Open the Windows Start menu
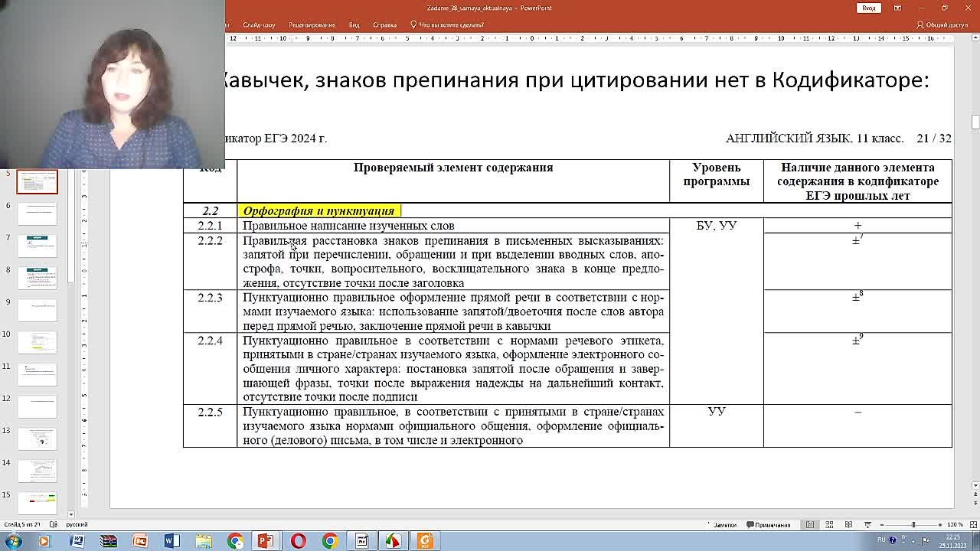This screenshot has width=980, height=551. (x=13, y=541)
